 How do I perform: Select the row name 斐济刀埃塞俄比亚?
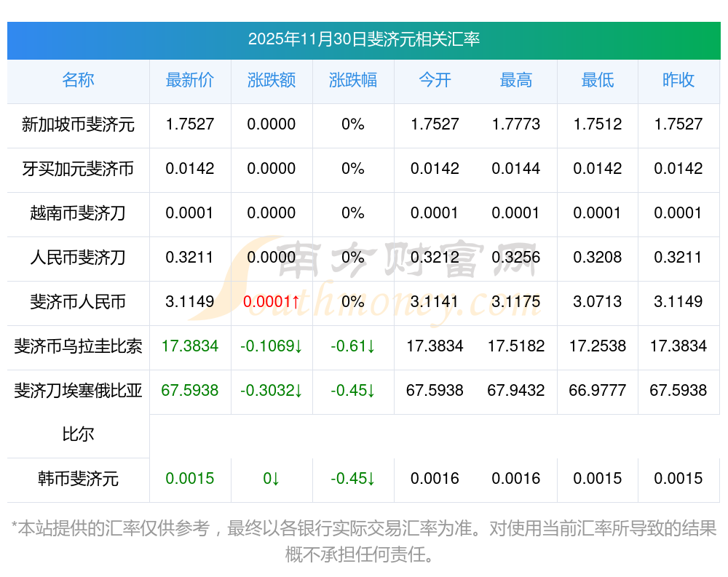click(78, 391)
